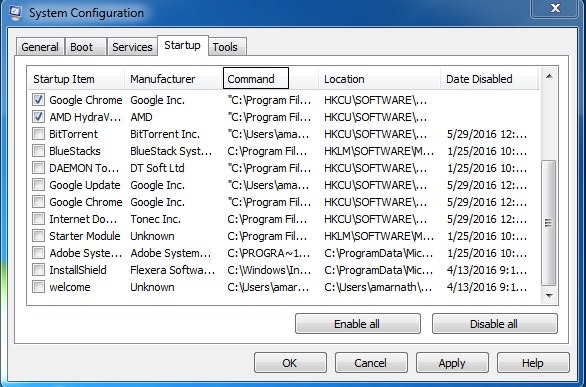Screen dimensions: 586x387
Task: Select the C:\Users\amarnath\… location cell
Action: 378,287
